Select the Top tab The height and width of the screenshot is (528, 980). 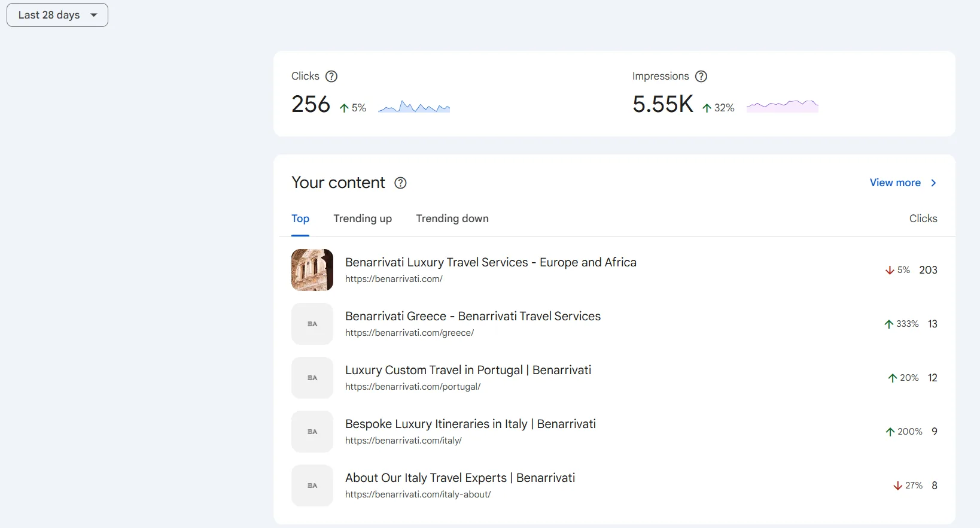300,219
